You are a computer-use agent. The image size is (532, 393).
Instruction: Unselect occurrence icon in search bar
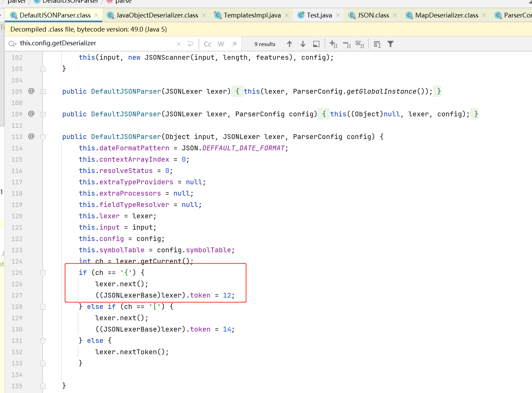347,44
